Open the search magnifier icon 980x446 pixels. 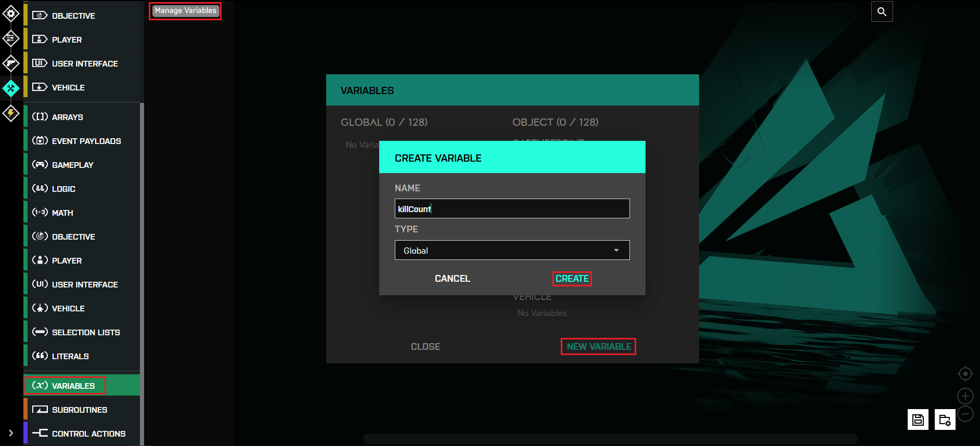(882, 11)
